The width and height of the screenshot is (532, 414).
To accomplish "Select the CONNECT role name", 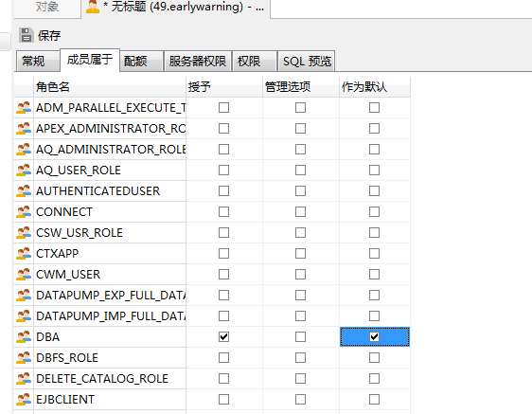I will click(64, 212).
